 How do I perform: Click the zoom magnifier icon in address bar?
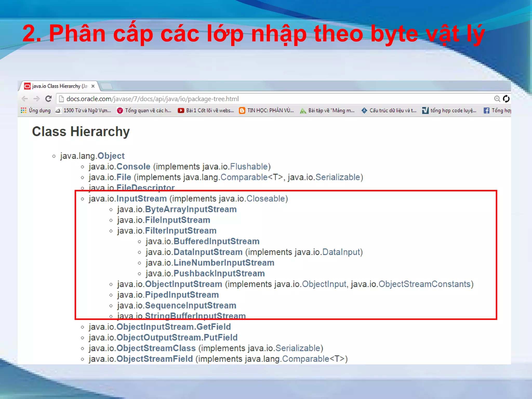[x=497, y=99]
